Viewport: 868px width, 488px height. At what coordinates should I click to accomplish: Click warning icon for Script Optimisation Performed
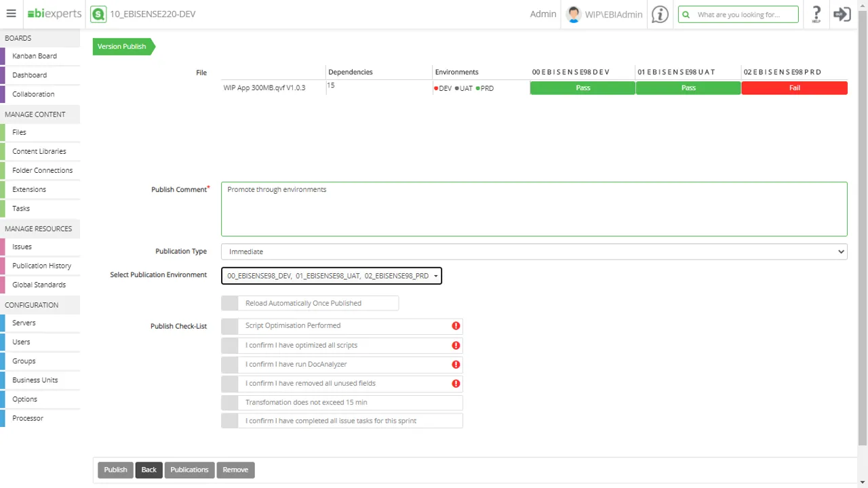456,326
